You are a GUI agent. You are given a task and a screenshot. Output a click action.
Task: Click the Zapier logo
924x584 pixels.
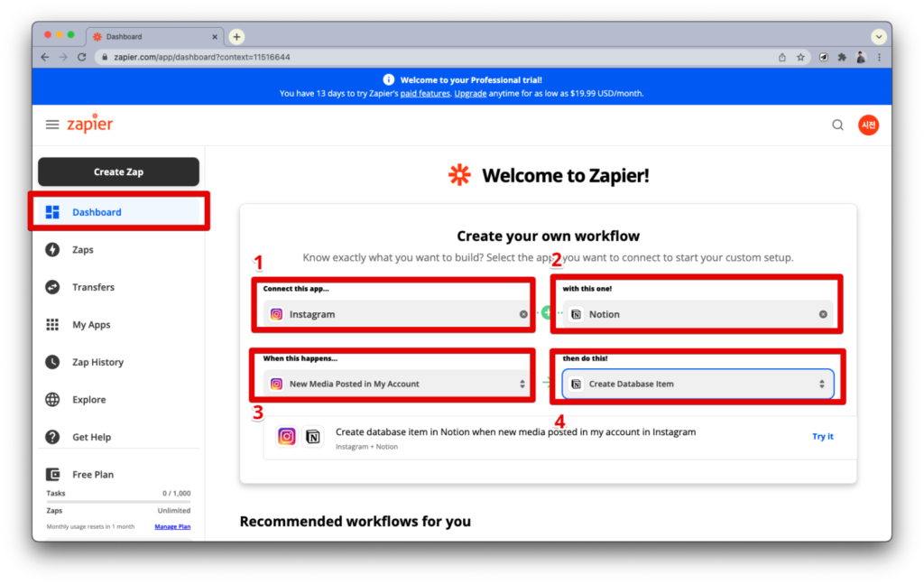click(x=89, y=124)
